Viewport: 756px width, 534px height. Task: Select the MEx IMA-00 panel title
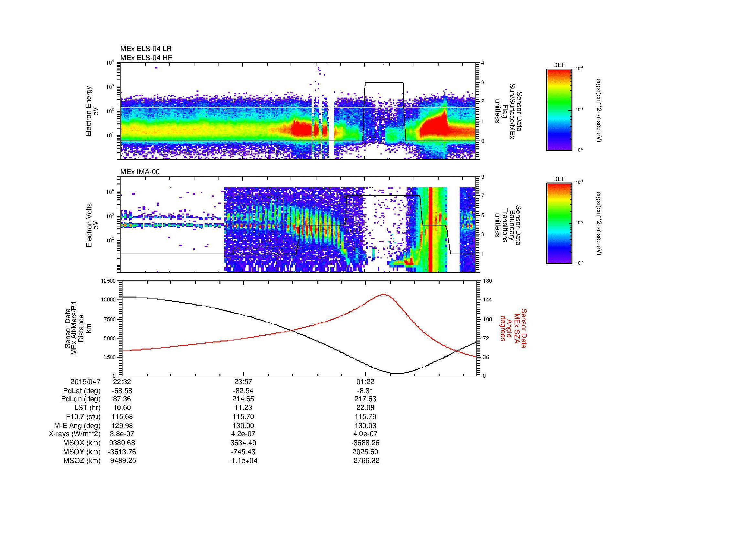[x=140, y=172]
